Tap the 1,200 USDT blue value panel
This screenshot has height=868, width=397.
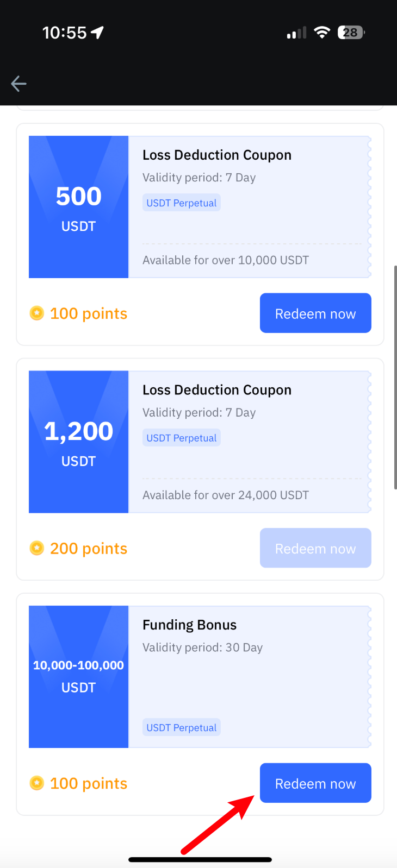pyautogui.click(x=79, y=442)
